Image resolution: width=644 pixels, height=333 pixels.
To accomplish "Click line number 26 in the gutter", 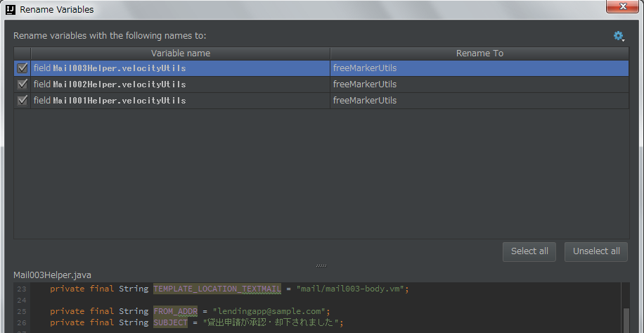I will point(21,322).
